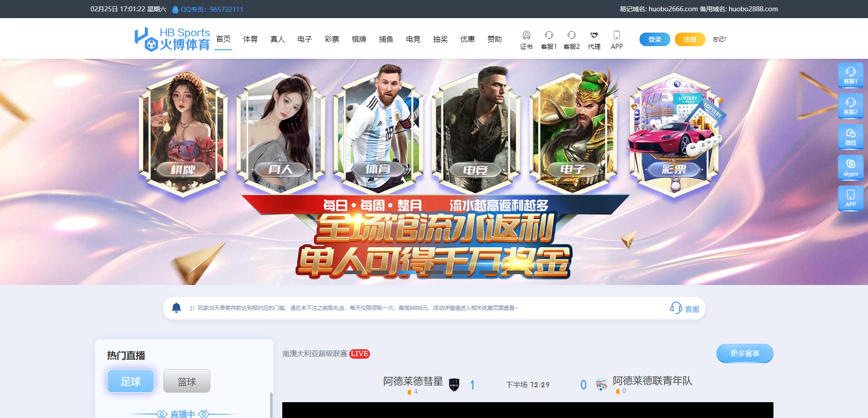Click the 02月25日 date and time text
The height and width of the screenshot is (418, 868).
pyautogui.click(x=128, y=9)
